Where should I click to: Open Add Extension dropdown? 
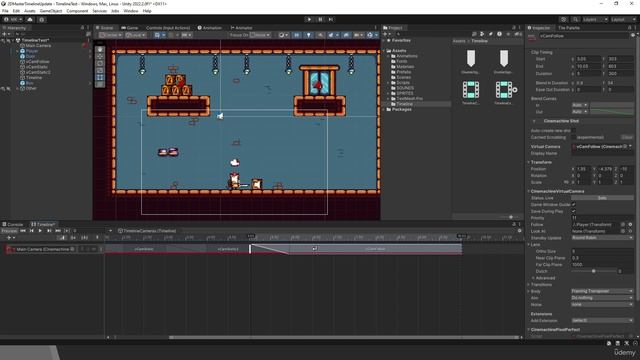tap(602, 320)
